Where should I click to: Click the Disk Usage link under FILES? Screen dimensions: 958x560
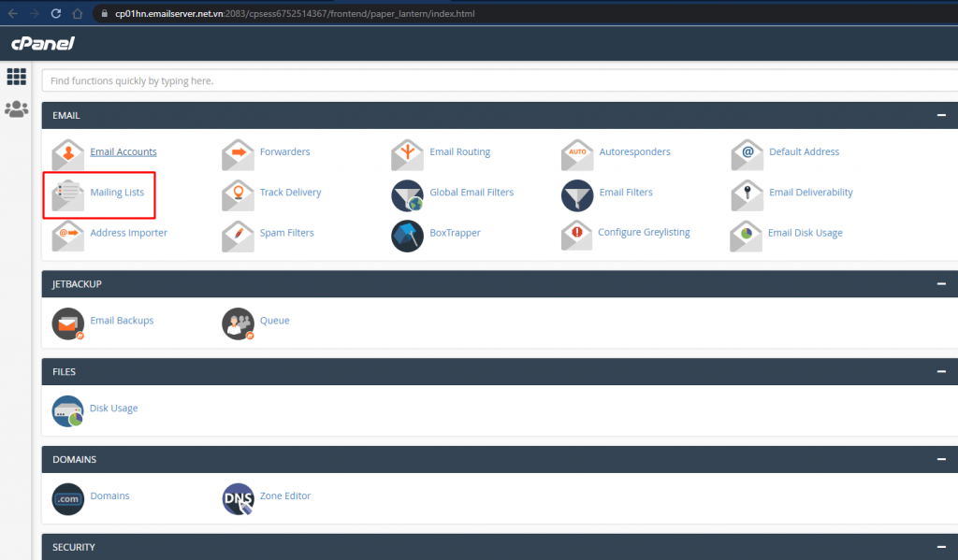[x=113, y=409]
